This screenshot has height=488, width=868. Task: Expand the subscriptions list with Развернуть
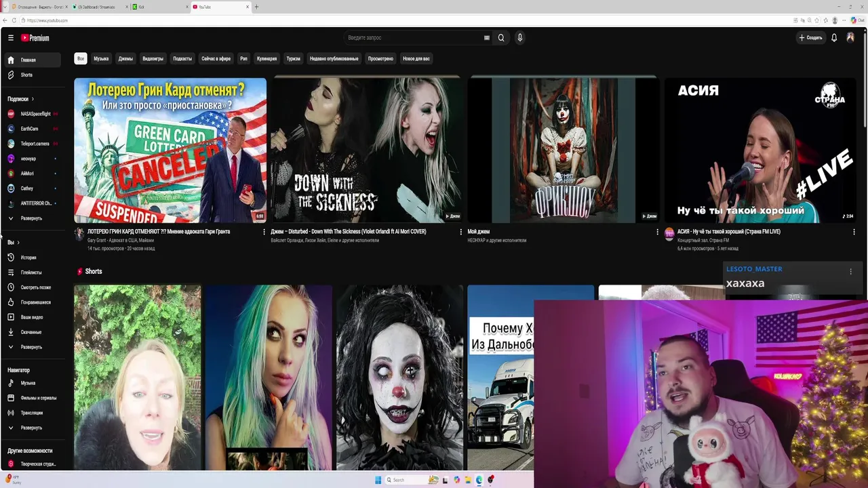click(x=33, y=218)
